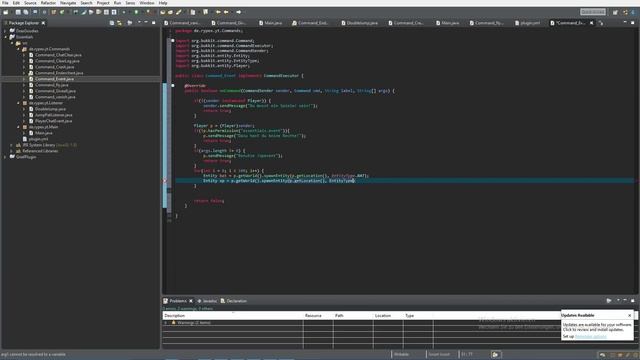The width and height of the screenshot is (640, 360).
Task: Click the update icon in status bar
Action: pos(495,354)
